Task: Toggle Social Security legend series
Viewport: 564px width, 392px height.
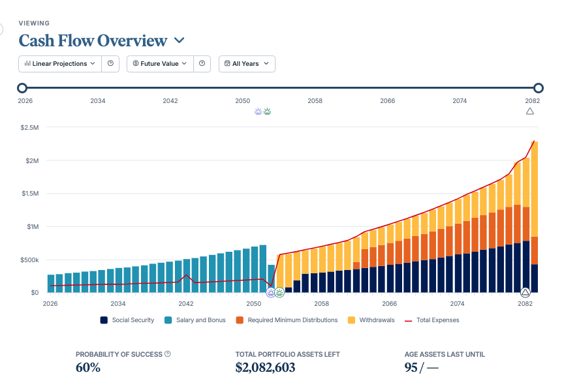Action: pyautogui.click(x=127, y=320)
